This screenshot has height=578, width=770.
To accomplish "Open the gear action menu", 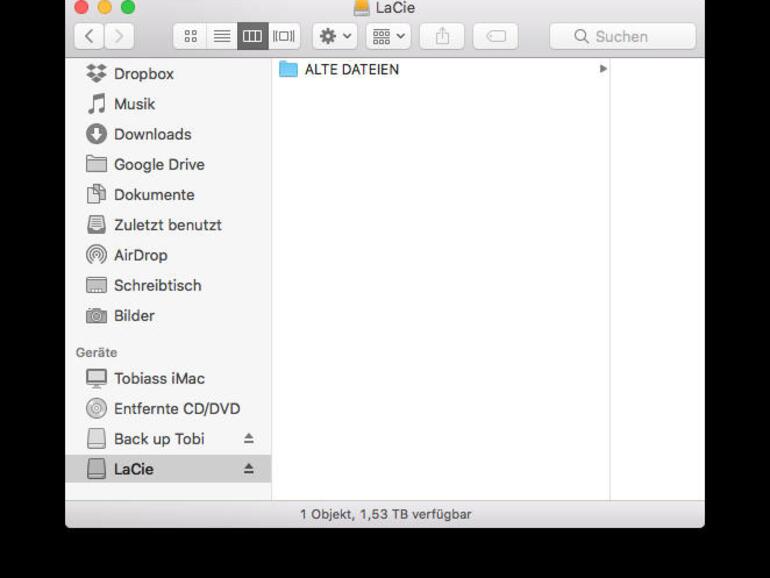I will coord(335,36).
